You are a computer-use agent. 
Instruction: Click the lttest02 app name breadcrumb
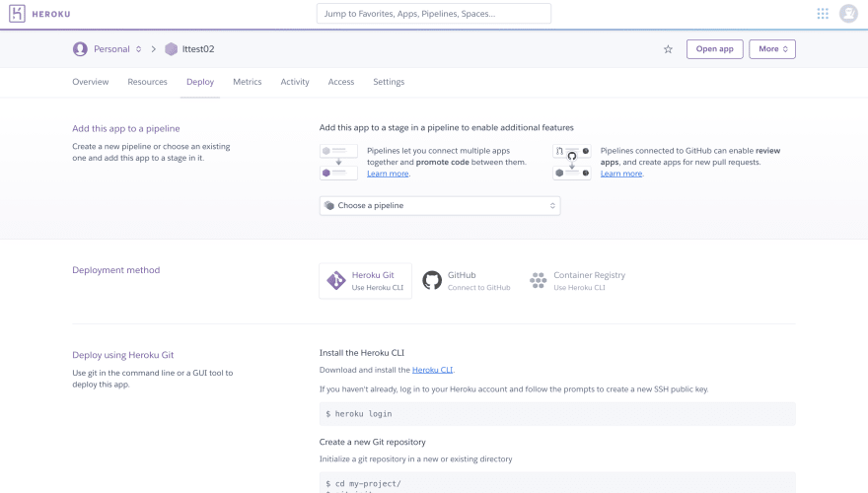point(198,49)
